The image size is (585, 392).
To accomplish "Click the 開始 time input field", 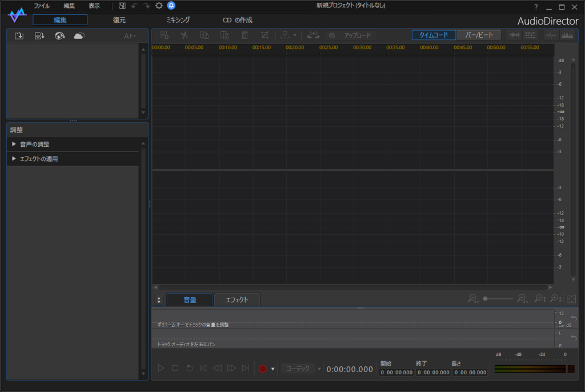I will click(396, 373).
